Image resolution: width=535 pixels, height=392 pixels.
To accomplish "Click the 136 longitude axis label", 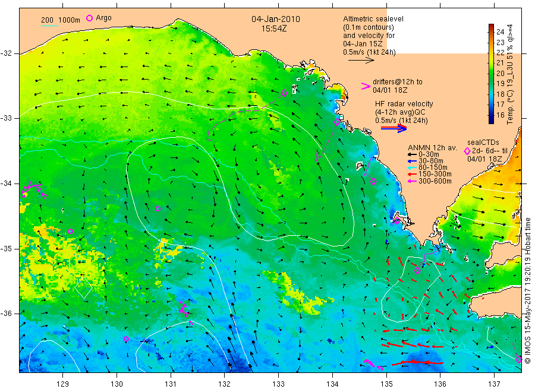I will click(440, 384).
